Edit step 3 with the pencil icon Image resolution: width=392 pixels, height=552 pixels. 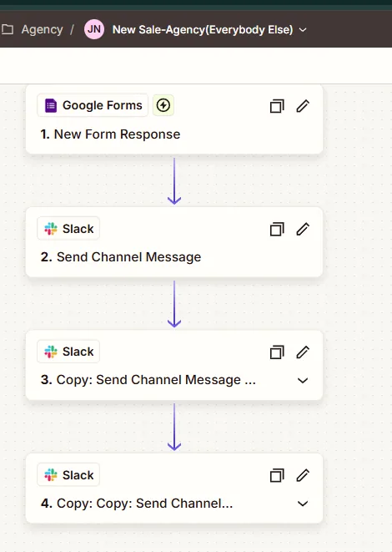pos(303,352)
